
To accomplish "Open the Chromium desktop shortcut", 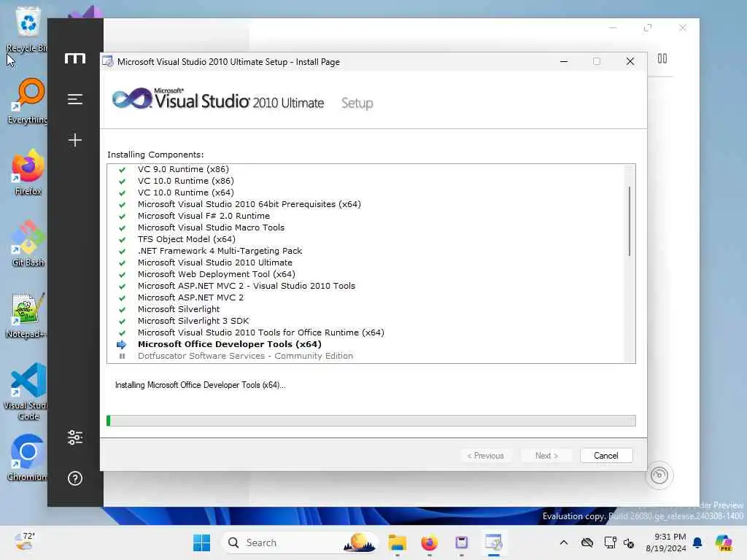I will (x=28, y=458).
